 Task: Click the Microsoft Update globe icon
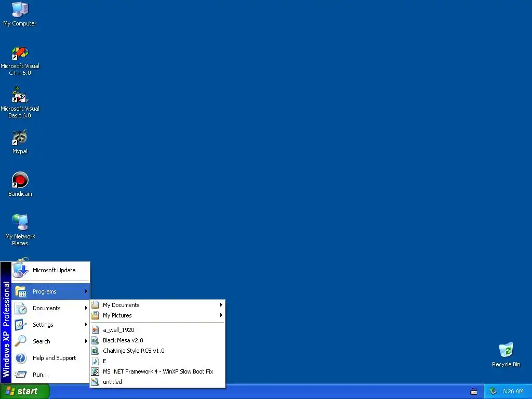point(20,270)
